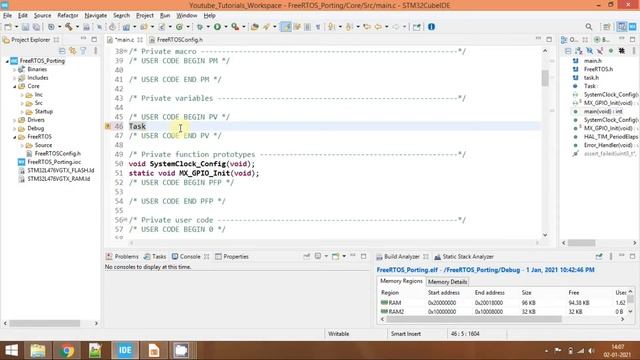Collapse the FreeRTOS_Porting project node
Viewport: 640px width, 360px height.
click(7, 61)
